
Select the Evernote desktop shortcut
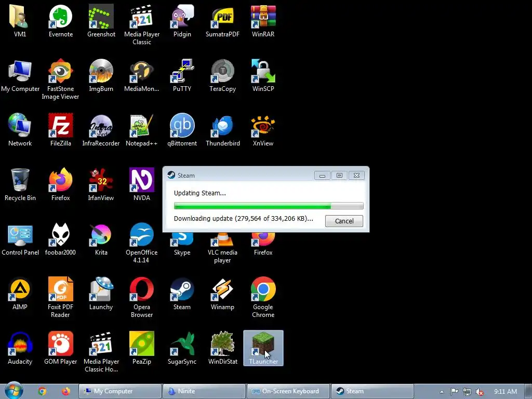pos(61,21)
